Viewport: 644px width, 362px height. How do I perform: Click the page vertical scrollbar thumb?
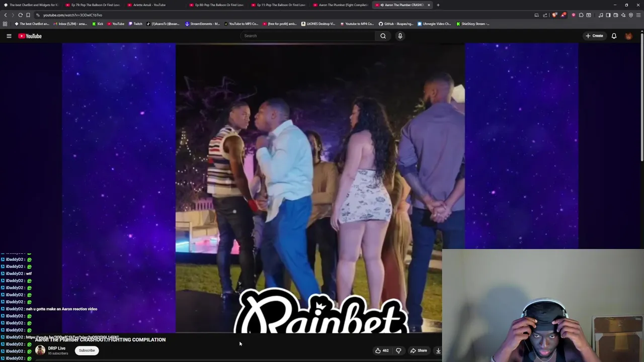click(642, 98)
